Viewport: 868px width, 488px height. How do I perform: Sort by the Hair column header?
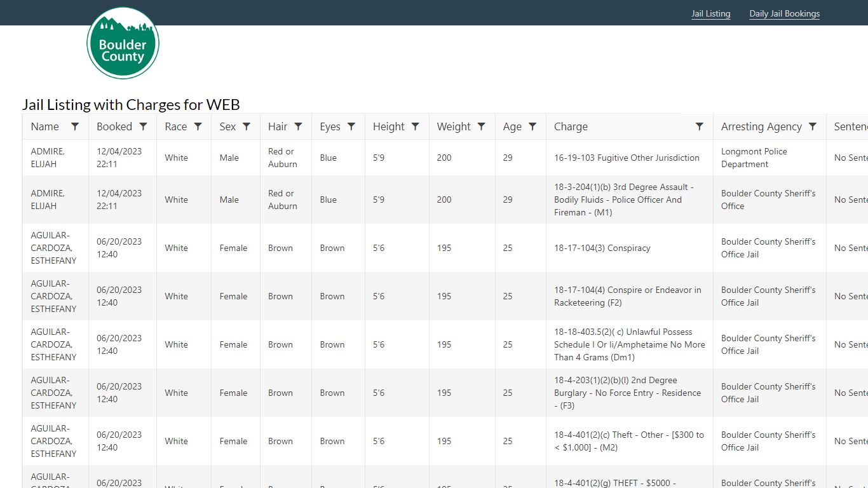tap(278, 126)
